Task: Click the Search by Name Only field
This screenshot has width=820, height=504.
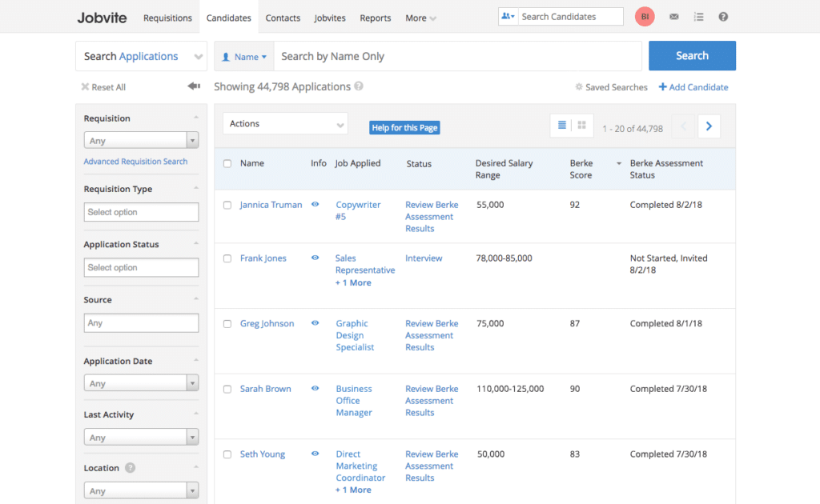Action: pos(456,57)
